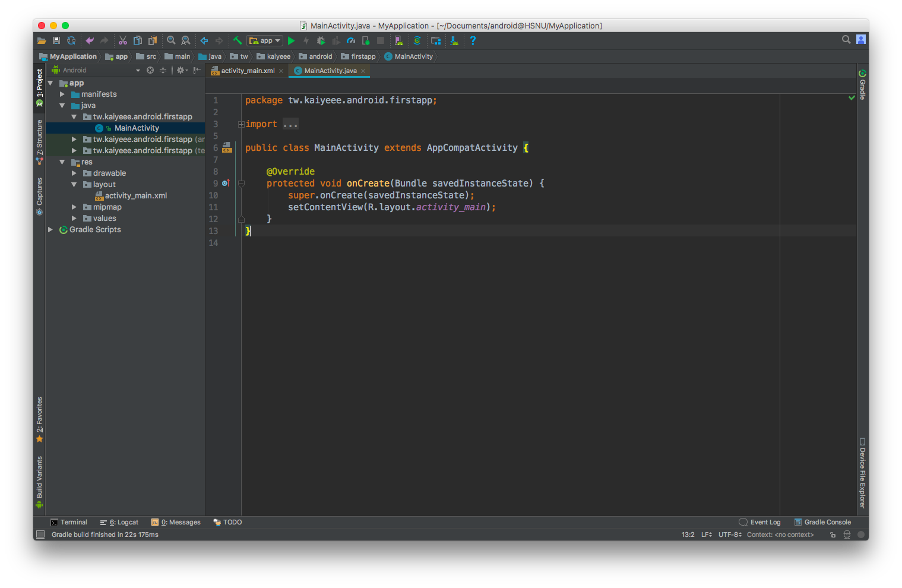Click the blue Help question mark
Screen dimensions: 902x588
[x=473, y=40]
